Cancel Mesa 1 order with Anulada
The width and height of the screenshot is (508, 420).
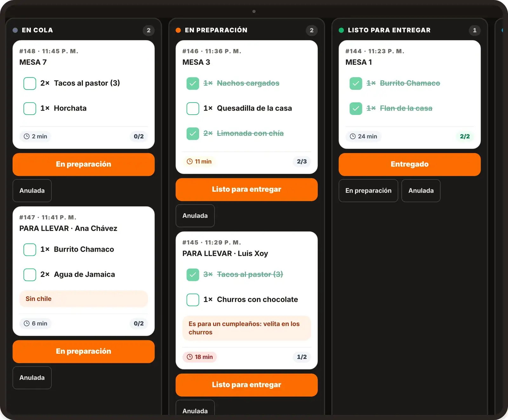[x=421, y=190]
